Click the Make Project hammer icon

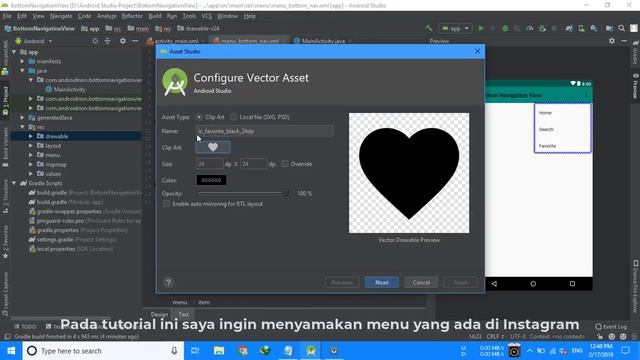(429, 28)
